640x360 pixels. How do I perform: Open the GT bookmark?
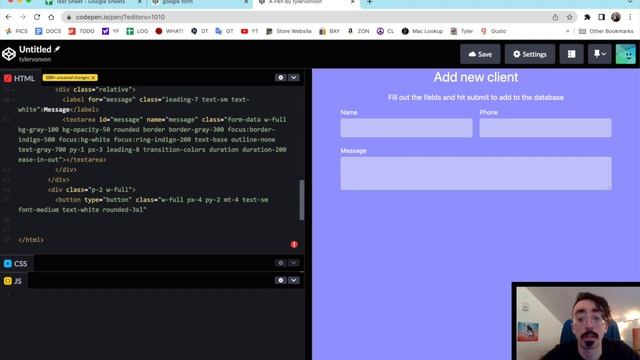pyautogui.click(x=224, y=31)
